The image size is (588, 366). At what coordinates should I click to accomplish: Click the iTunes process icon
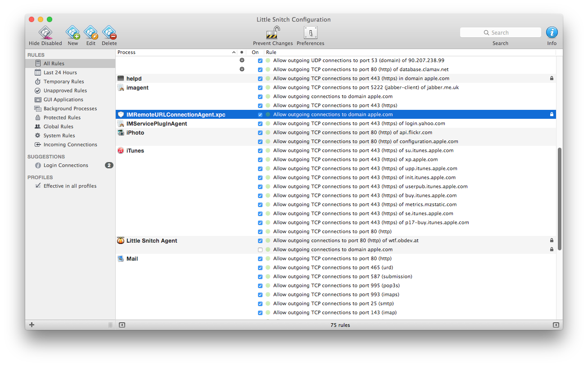[121, 150]
